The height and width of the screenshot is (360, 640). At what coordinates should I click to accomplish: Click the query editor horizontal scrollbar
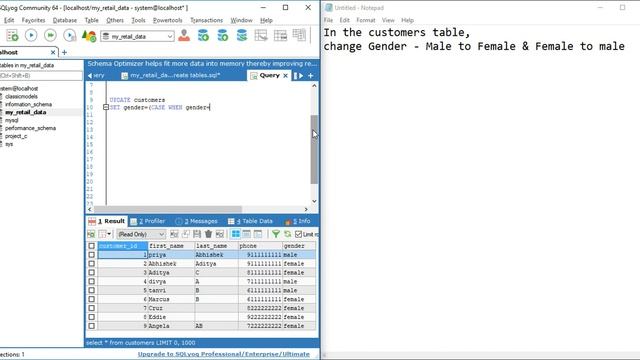coord(168,209)
